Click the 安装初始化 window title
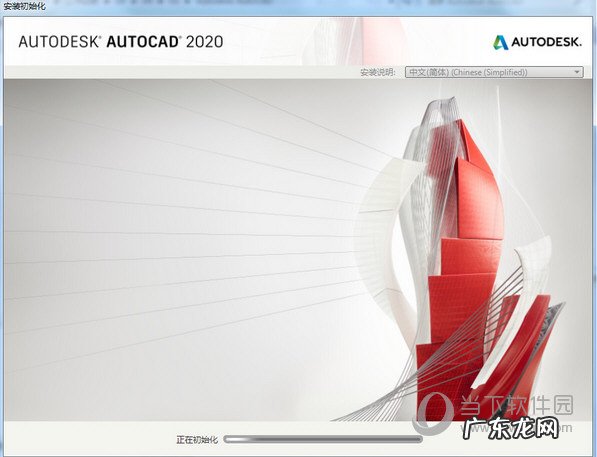Image resolution: width=597 pixels, height=457 pixels. point(24,6)
